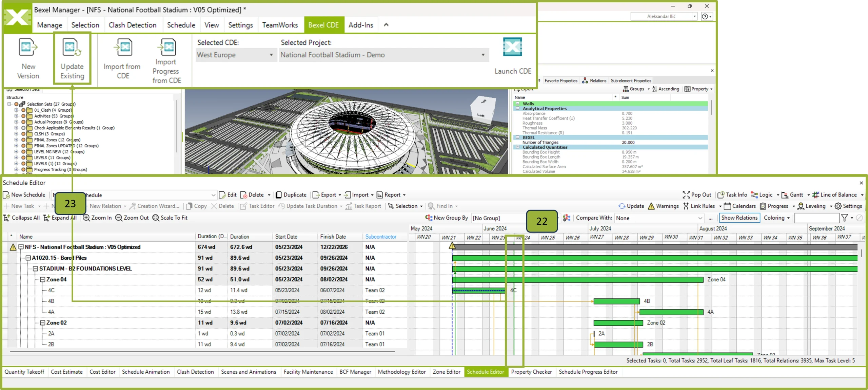Open the Task Report
The height and width of the screenshot is (390, 868).
tap(363, 206)
